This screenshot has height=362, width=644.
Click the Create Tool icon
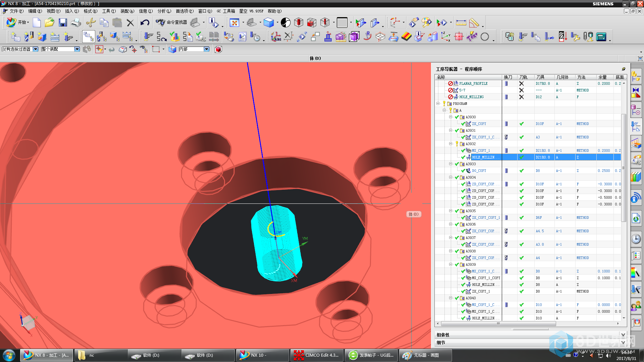29,37
